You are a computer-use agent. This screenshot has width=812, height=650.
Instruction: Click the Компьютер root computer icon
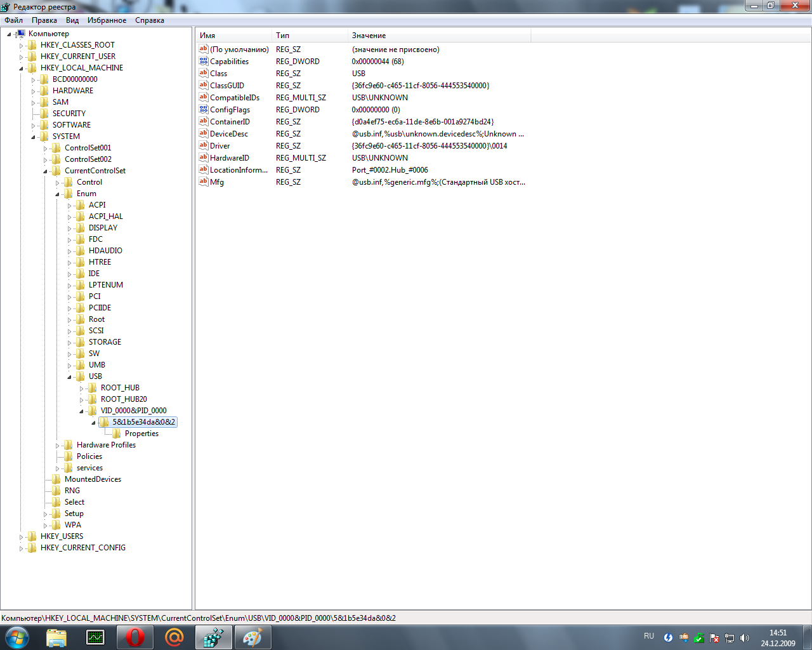[20, 34]
